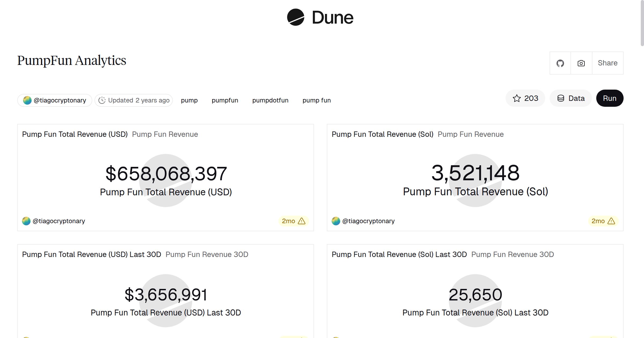Open the Pump Fun Revenue query link

(x=165, y=134)
